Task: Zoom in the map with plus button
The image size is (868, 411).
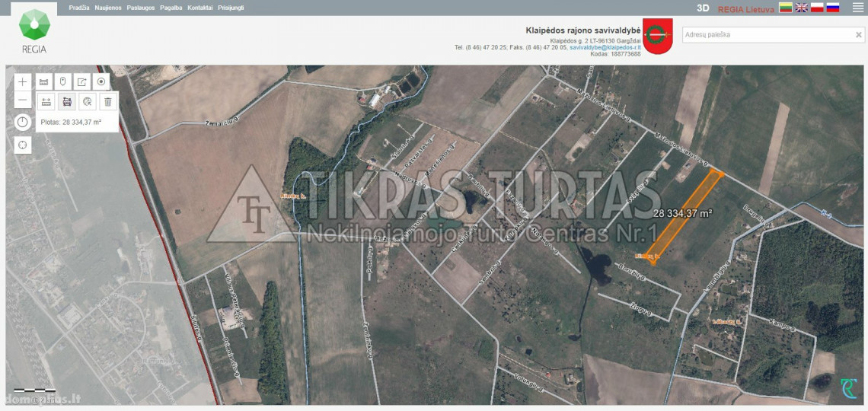Action: (x=23, y=81)
